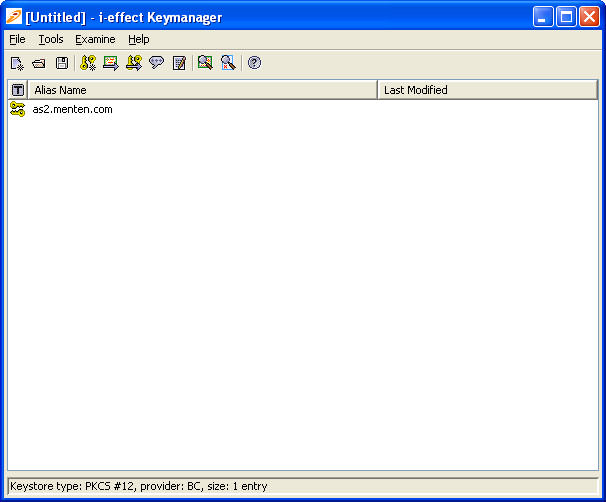606x502 pixels.
Task: Click the Set keystore password speech-bubble icon
Action: (156, 63)
